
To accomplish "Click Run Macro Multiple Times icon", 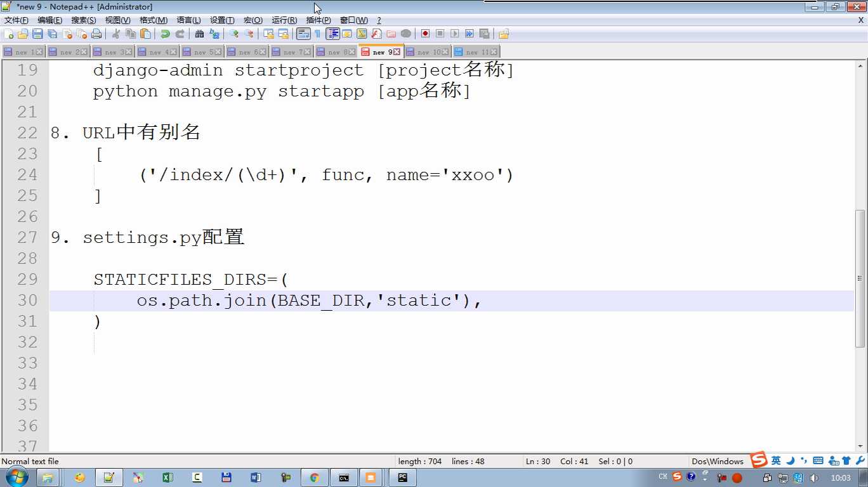I will 470,34.
